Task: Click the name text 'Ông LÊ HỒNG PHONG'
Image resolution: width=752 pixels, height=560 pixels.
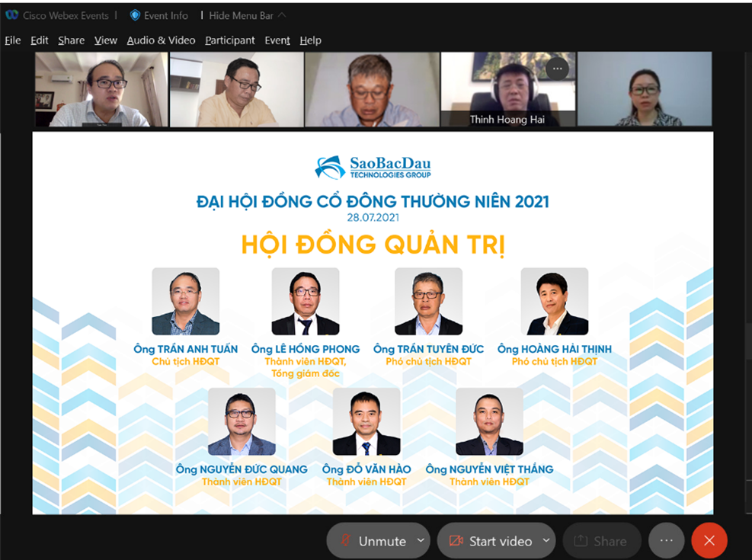Action: tap(306, 348)
